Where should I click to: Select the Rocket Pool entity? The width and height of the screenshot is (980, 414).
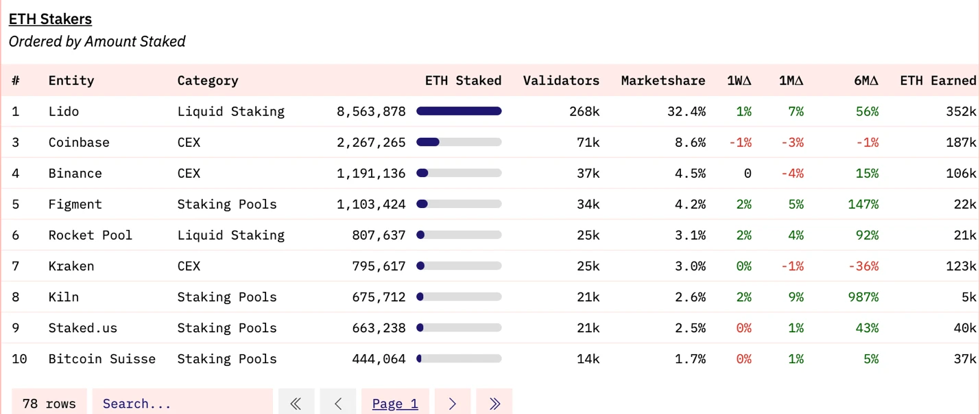[90, 235]
